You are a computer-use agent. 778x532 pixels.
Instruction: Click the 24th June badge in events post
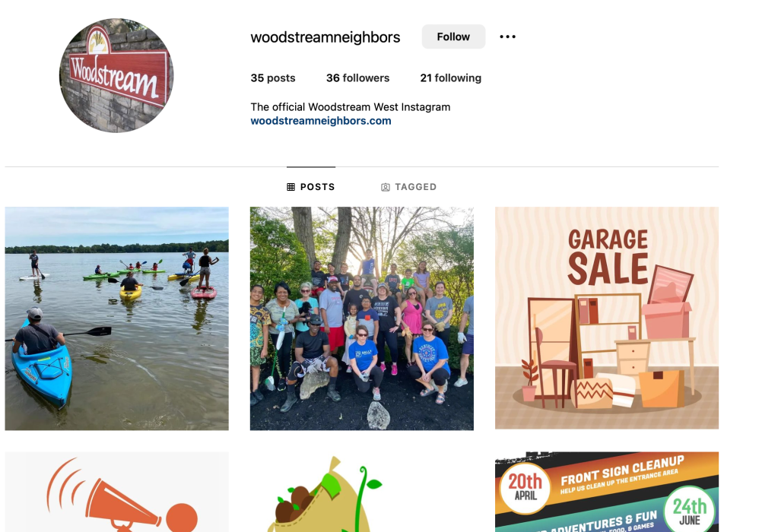coord(689,511)
